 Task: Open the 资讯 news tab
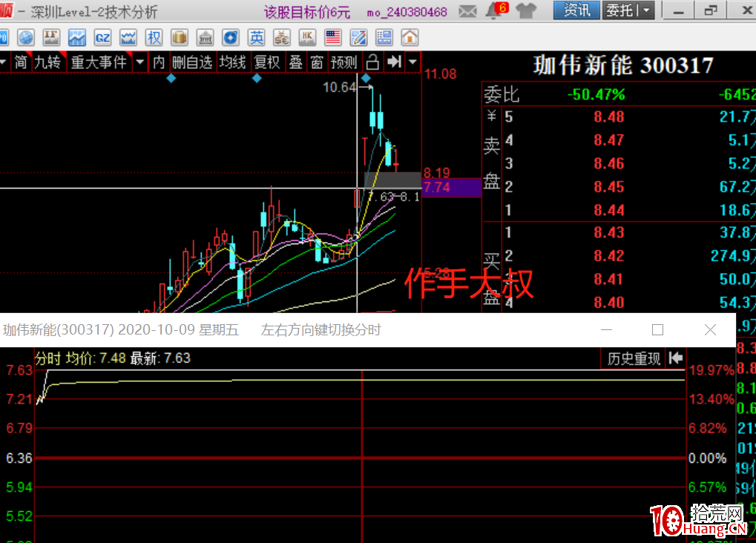click(x=576, y=10)
